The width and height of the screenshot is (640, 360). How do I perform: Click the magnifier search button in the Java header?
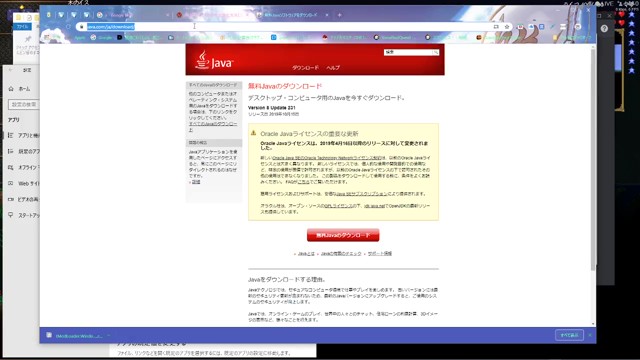436,52
